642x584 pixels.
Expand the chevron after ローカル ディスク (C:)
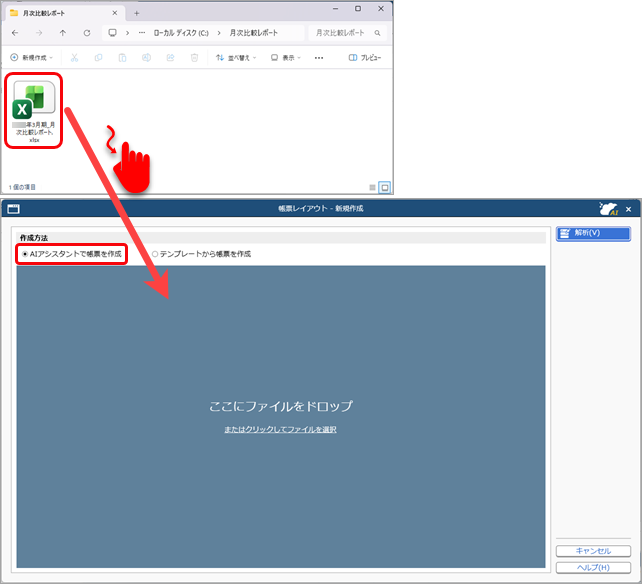[x=219, y=33]
